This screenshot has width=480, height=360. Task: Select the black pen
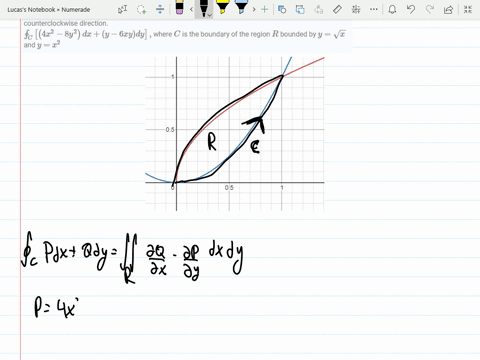pyautogui.click(x=203, y=8)
